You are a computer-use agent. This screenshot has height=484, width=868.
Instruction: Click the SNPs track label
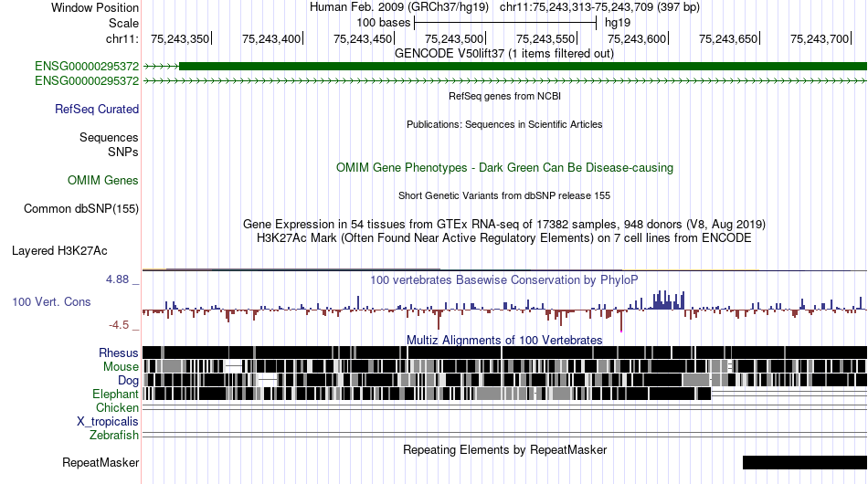(x=123, y=152)
